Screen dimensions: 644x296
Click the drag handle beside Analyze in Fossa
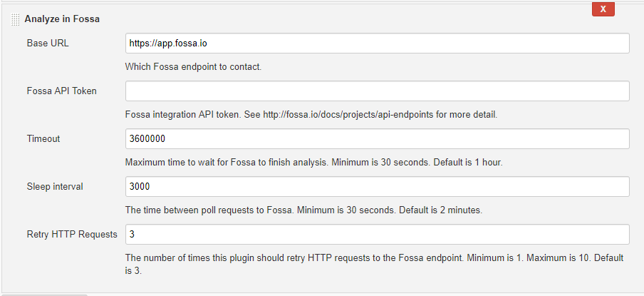[15, 19]
